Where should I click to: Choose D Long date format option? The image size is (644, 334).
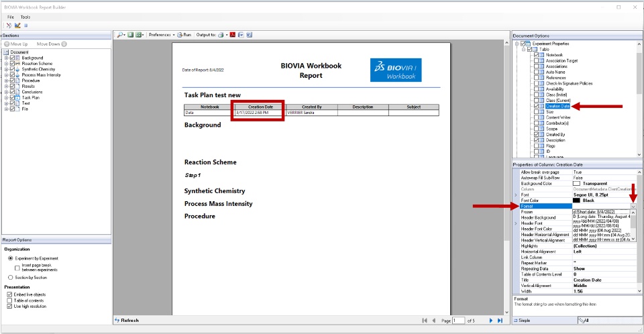[x=601, y=217]
